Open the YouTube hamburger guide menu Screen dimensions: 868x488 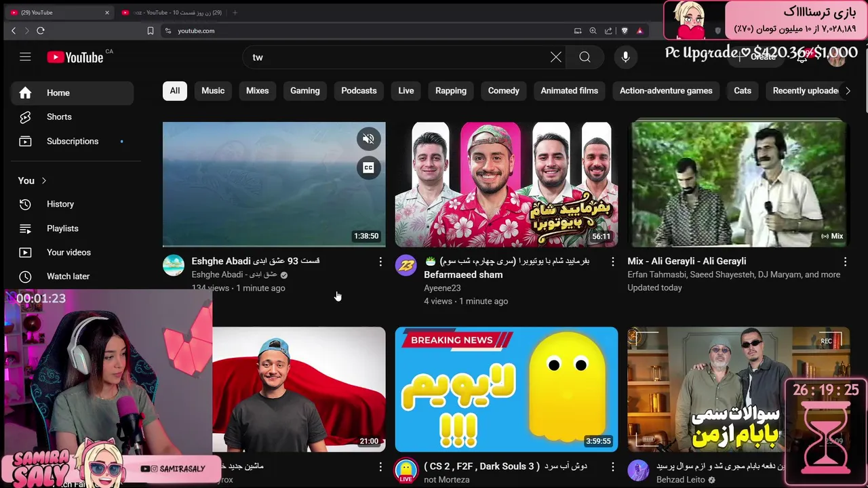point(25,57)
